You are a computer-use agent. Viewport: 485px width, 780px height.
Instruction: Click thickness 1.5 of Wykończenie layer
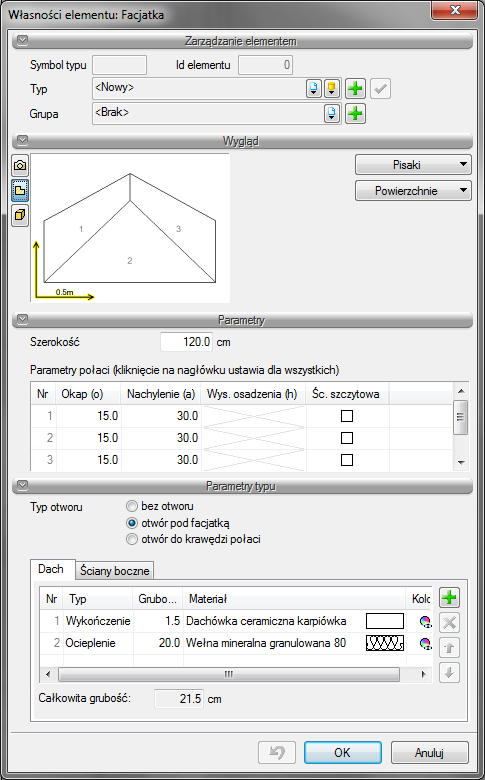click(158, 621)
